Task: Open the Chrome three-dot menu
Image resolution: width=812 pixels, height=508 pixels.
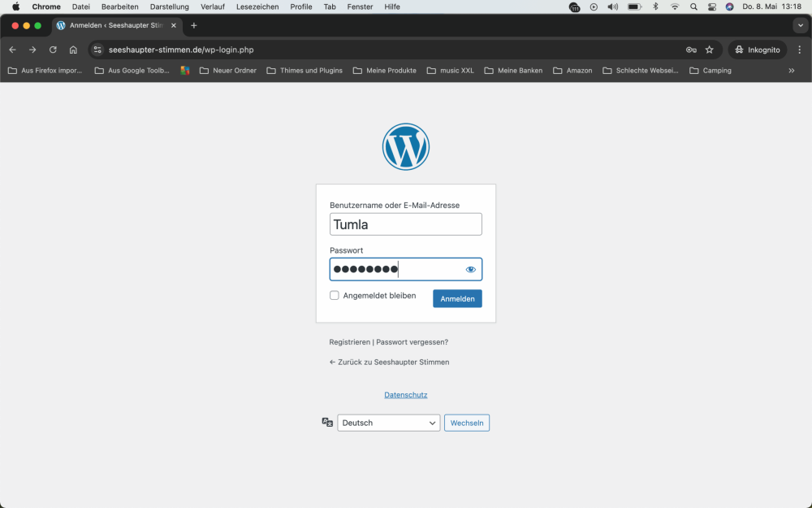Action: 800,50
